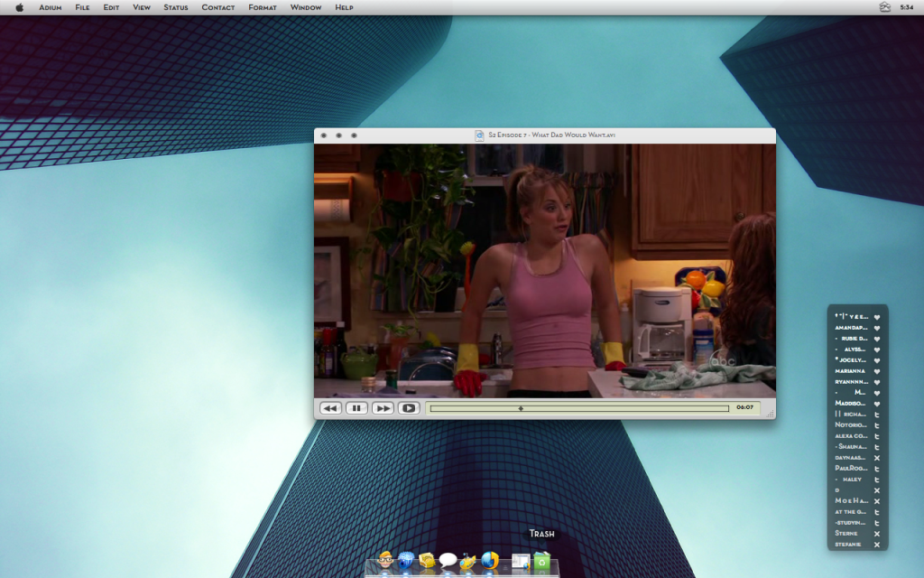Click the X icon beside MoeHa… contact

877,501
